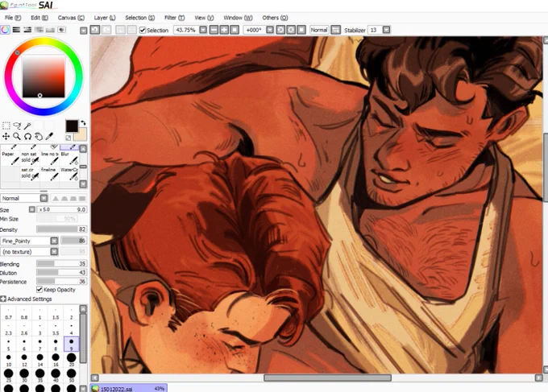The image size is (548, 392).
Task: Select the Lasso tool
Action: [17, 126]
